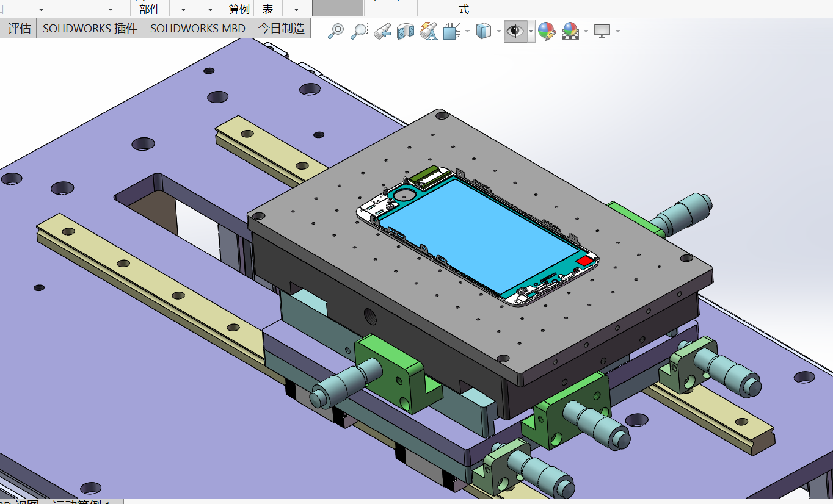Toggle Hide/Show Items eye icon
The width and height of the screenshot is (833, 504).
(515, 31)
